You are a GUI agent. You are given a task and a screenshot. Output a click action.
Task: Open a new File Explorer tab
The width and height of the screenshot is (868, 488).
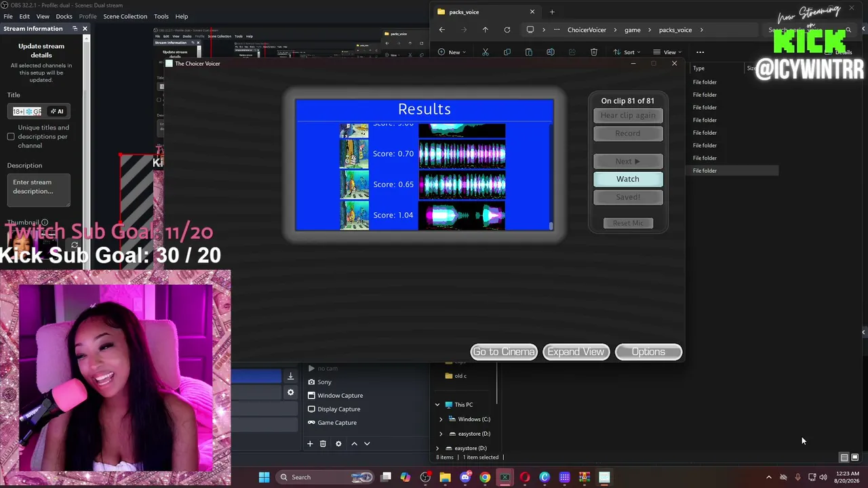tap(552, 12)
